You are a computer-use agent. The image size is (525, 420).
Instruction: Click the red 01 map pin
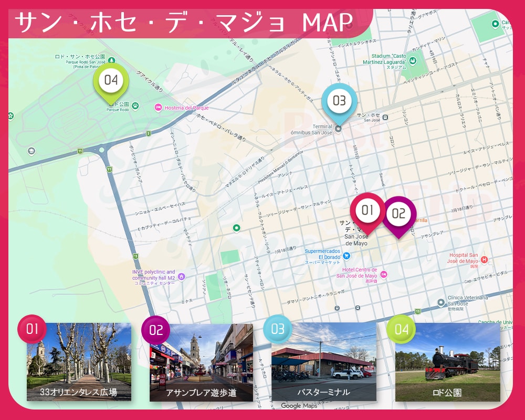[x=367, y=213]
